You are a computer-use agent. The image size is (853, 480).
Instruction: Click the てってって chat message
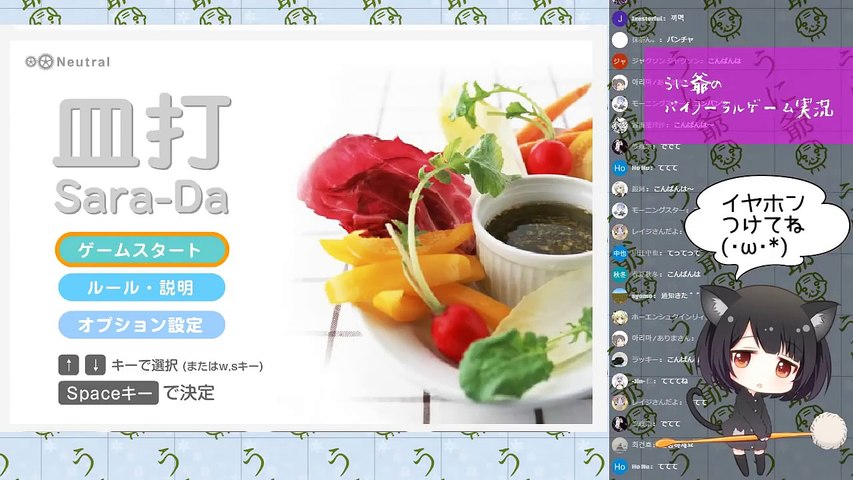pos(682,253)
